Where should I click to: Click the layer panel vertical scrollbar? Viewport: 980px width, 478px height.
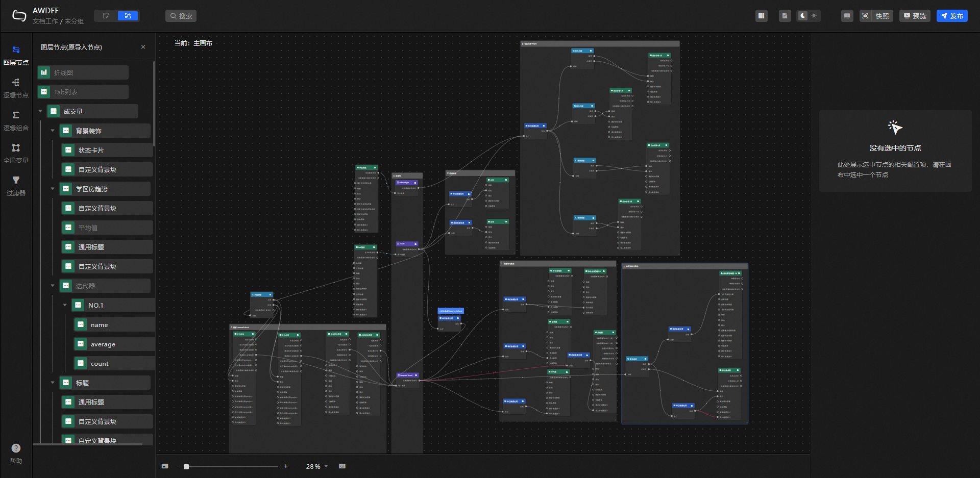point(154,103)
